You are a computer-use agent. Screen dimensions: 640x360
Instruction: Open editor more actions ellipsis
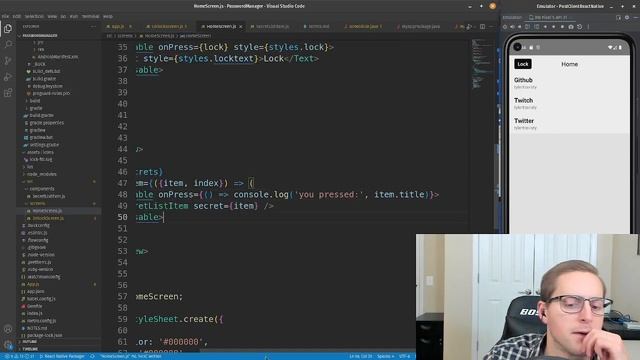pyautogui.click(x=491, y=27)
